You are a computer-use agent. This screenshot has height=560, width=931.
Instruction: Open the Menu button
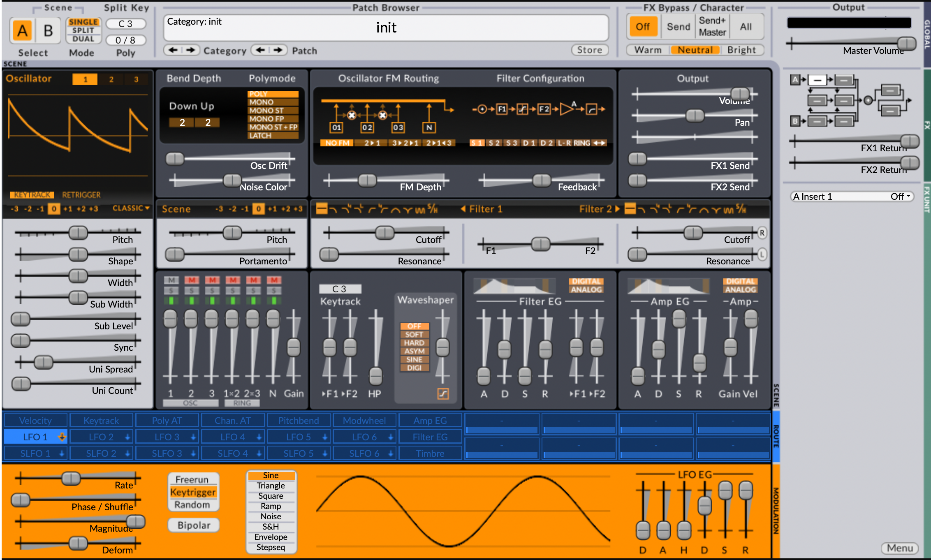(899, 548)
